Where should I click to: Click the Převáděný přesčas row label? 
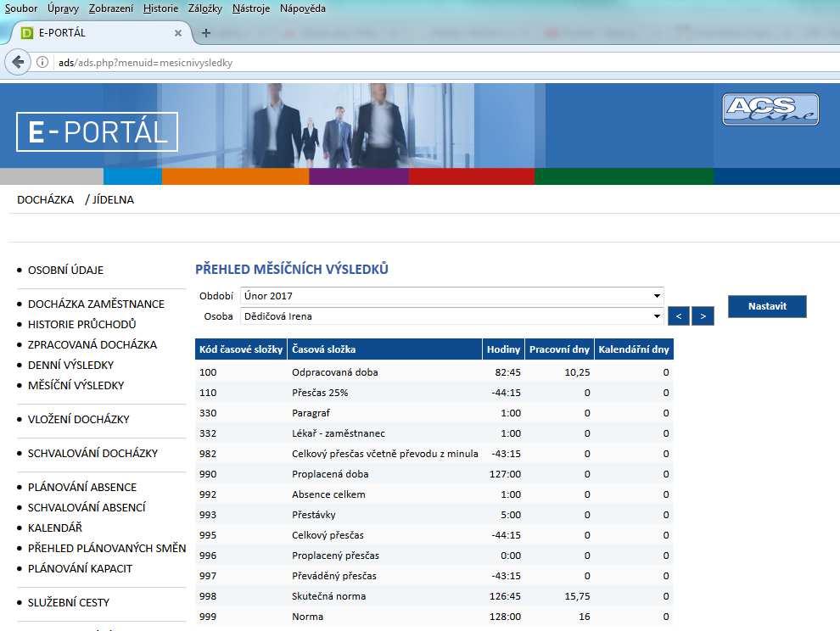pyautogui.click(x=334, y=576)
